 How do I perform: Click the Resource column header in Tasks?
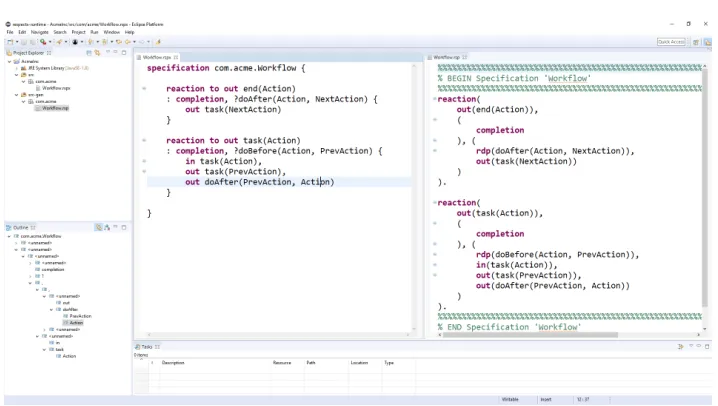tap(282, 363)
